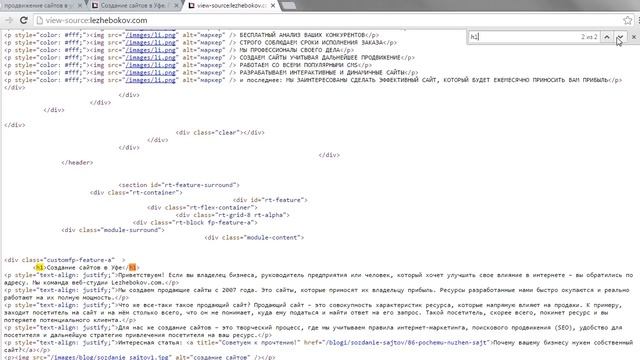Viewport: 640px width, 360px height.
Task: Click the </header> closing tag
Action: click(x=77, y=162)
